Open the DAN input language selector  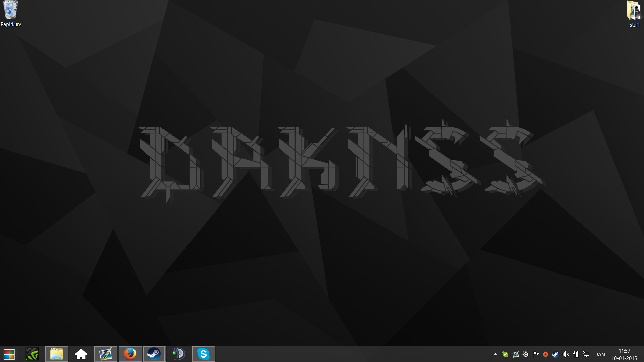point(599,354)
